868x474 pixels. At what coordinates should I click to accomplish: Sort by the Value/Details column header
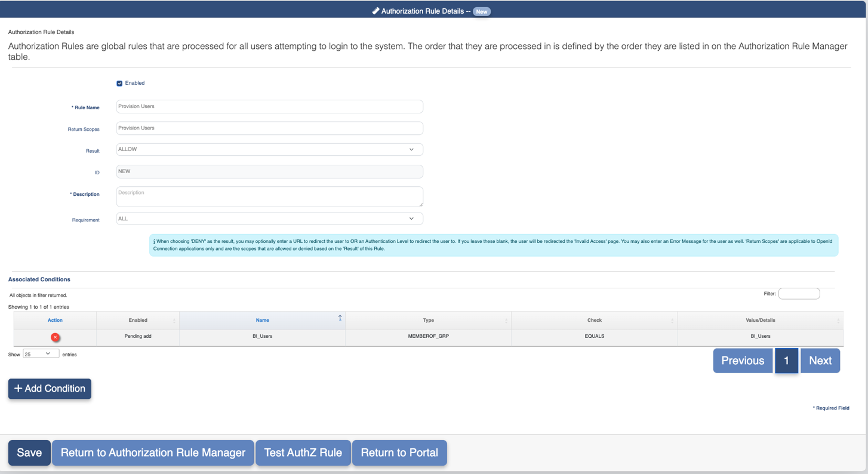coord(760,321)
